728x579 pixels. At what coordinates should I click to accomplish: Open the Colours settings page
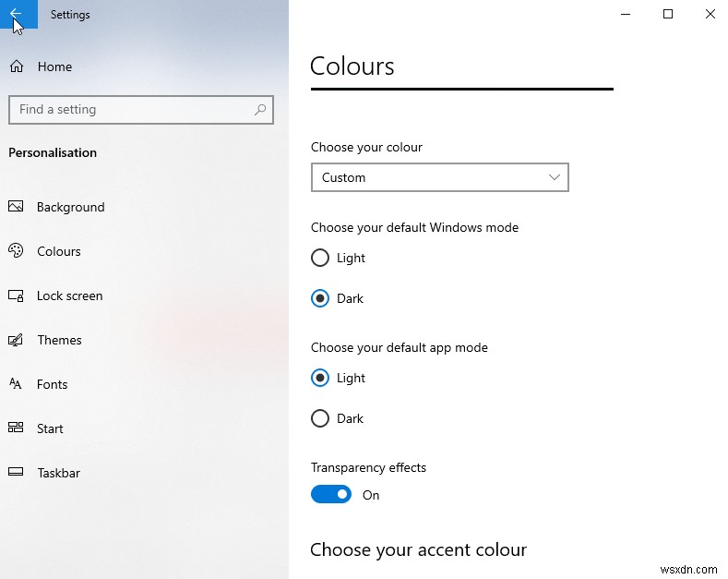[59, 251]
